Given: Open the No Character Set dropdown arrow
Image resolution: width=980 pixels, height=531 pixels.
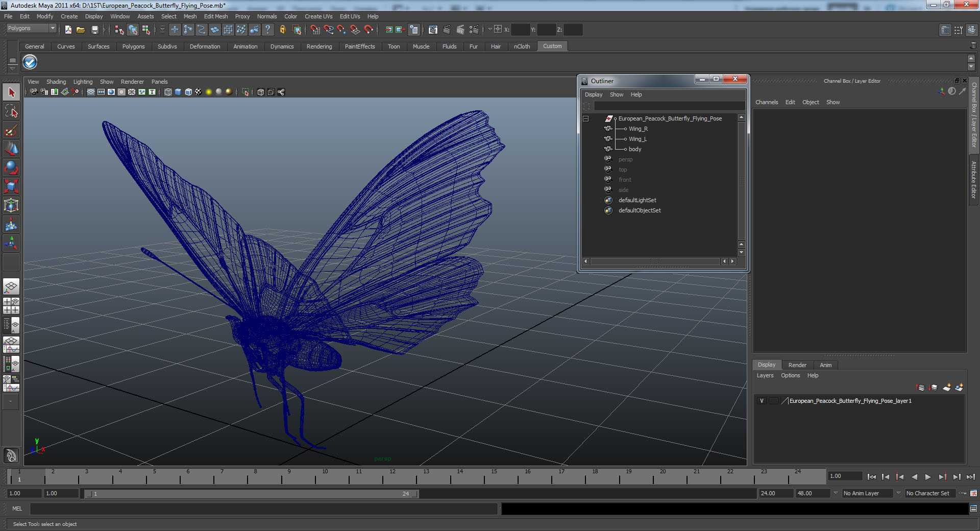Looking at the screenshot, I should click(898, 493).
